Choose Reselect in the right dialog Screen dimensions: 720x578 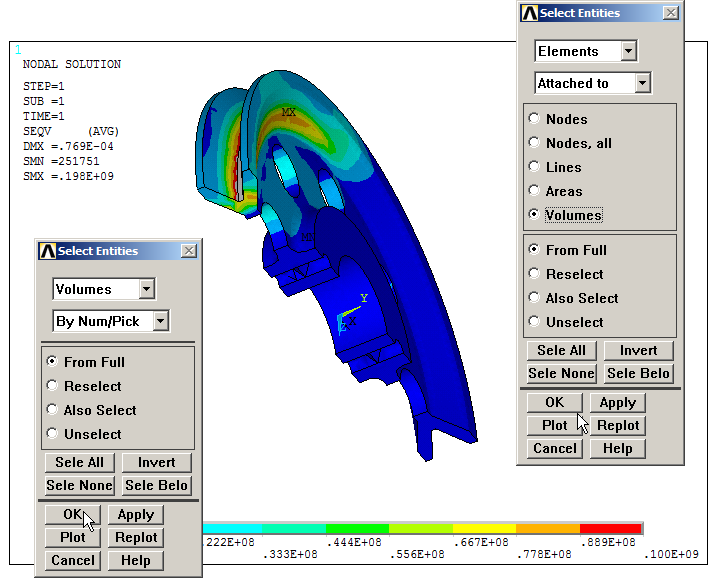[x=534, y=274]
